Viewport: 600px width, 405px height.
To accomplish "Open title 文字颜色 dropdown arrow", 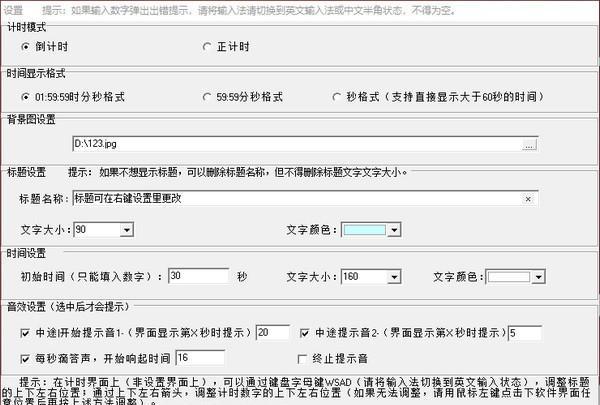I will pos(394,230).
